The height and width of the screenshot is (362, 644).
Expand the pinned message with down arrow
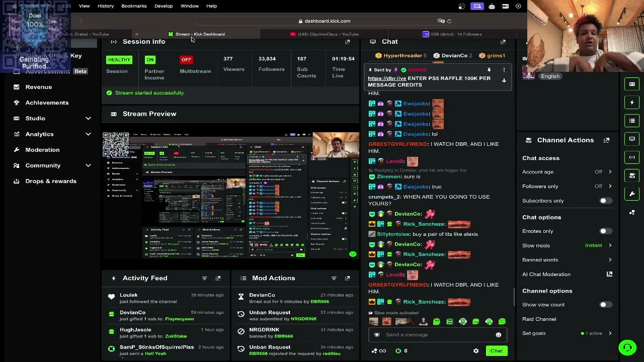pos(504,80)
